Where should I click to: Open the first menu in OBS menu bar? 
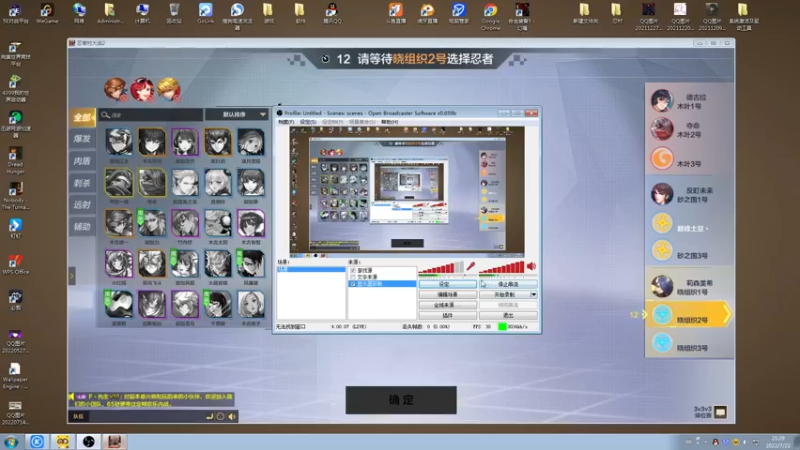click(x=286, y=122)
